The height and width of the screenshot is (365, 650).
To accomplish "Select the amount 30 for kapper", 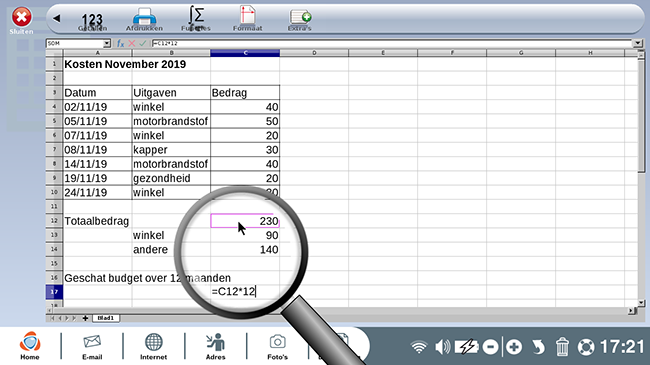I will (245, 150).
